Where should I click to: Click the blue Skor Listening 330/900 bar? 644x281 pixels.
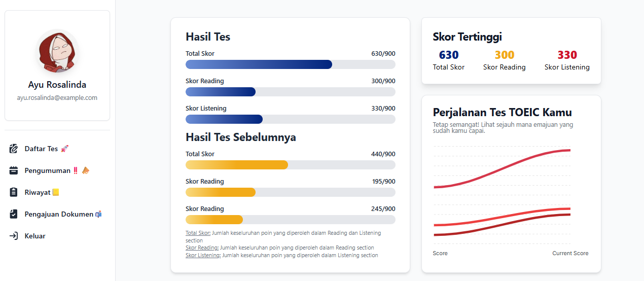(x=224, y=119)
